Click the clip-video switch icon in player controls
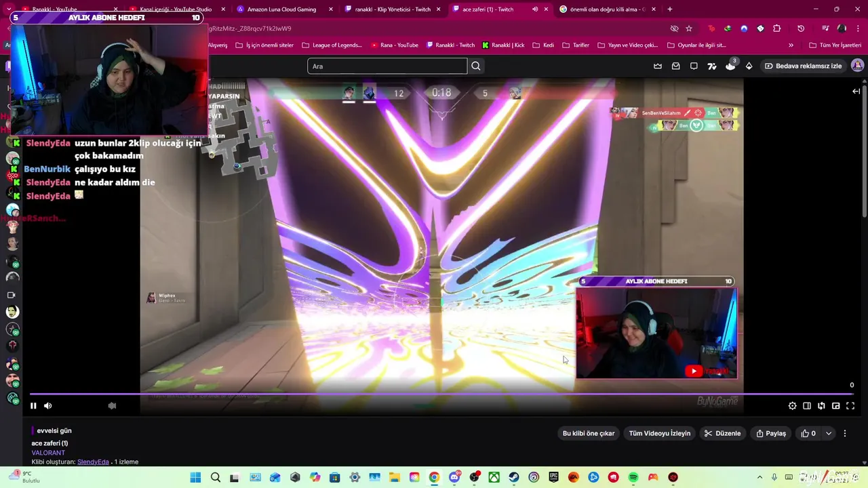Image resolution: width=868 pixels, height=488 pixels. pyautogui.click(x=821, y=406)
